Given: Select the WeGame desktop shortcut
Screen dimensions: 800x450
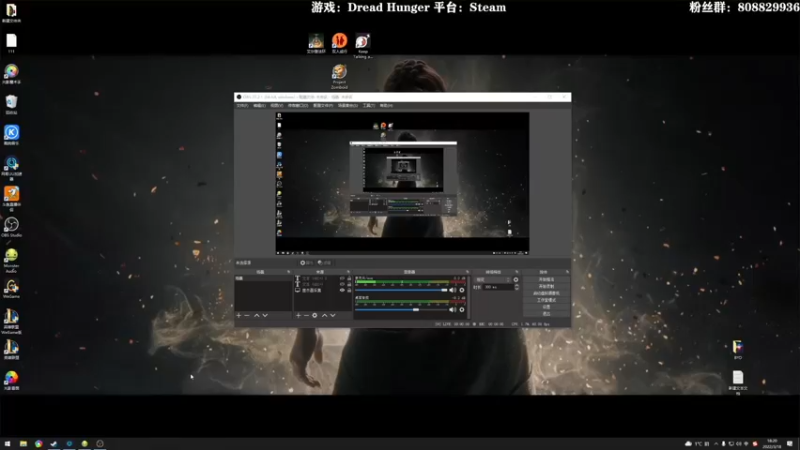Looking at the screenshot, I should [x=11, y=289].
